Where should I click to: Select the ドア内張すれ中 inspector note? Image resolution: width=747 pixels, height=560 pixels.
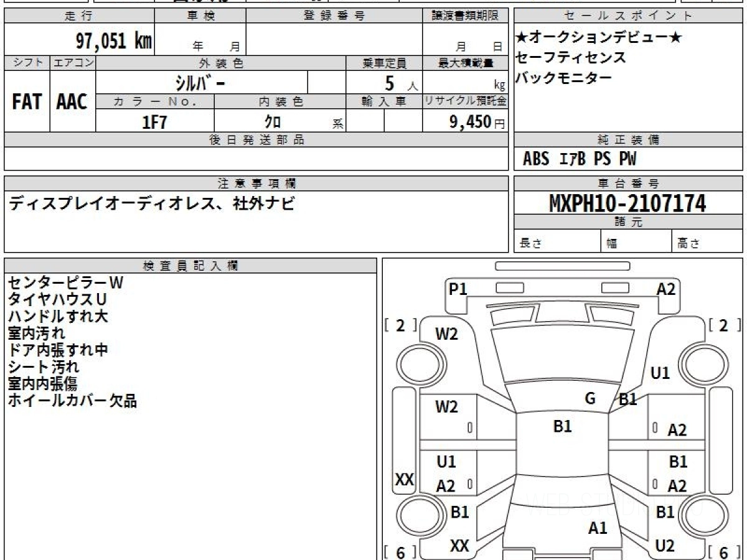(58, 350)
